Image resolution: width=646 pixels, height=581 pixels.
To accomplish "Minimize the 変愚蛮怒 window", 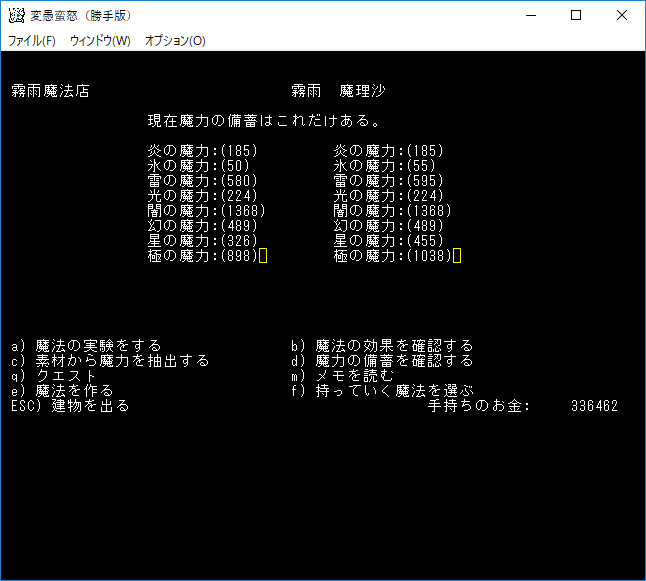I will point(530,16).
